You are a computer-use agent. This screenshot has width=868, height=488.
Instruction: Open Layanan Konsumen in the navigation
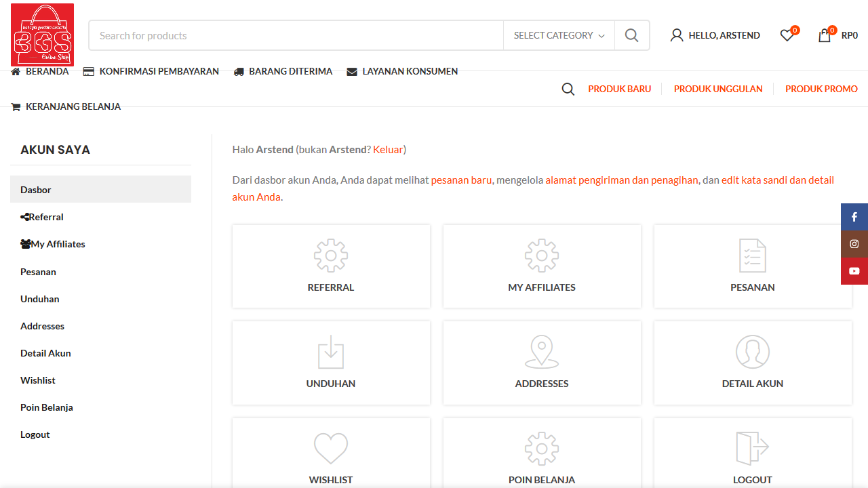(402, 71)
